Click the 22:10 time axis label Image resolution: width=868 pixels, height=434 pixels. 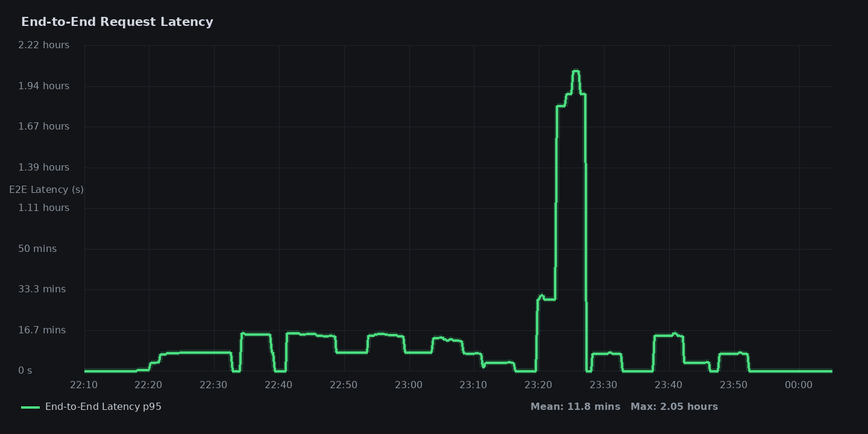point(84,385)
